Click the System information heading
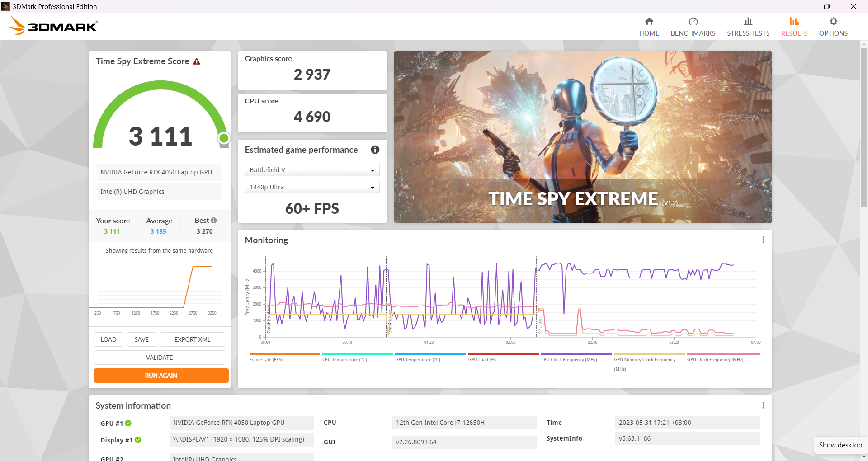 click(x=133, y=405)
